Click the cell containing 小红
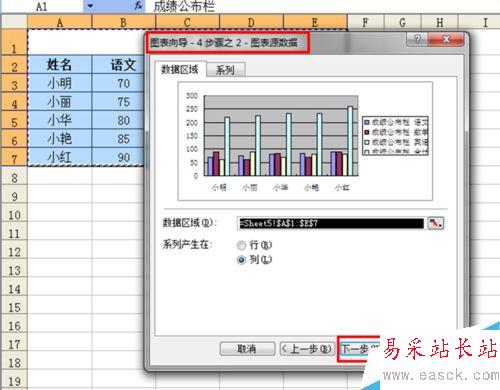This screenshot has width=500, height=390. (x=60, y=157)
